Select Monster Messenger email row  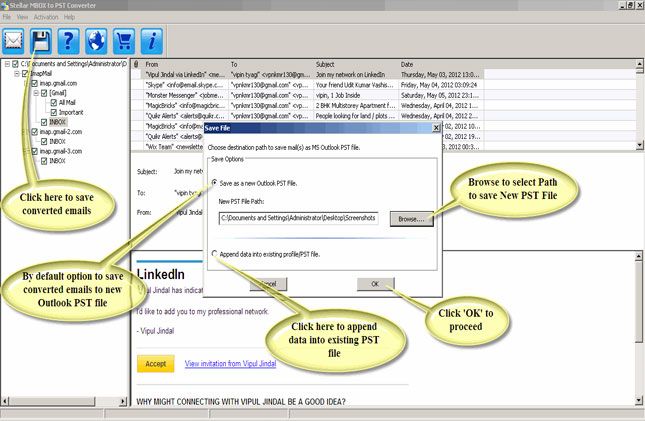point(307,95)
